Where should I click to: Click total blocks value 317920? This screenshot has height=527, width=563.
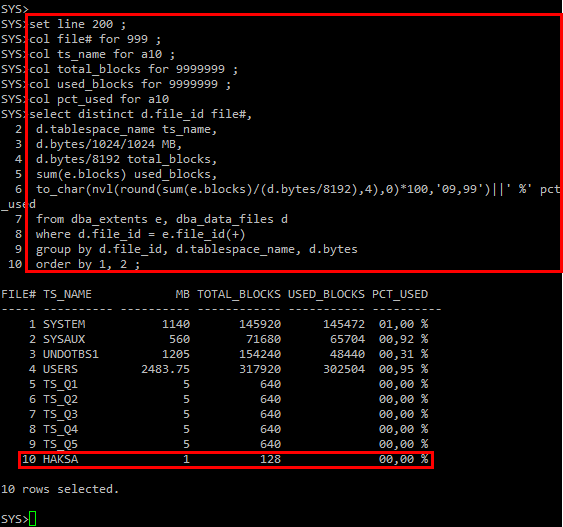click(260, 369)
